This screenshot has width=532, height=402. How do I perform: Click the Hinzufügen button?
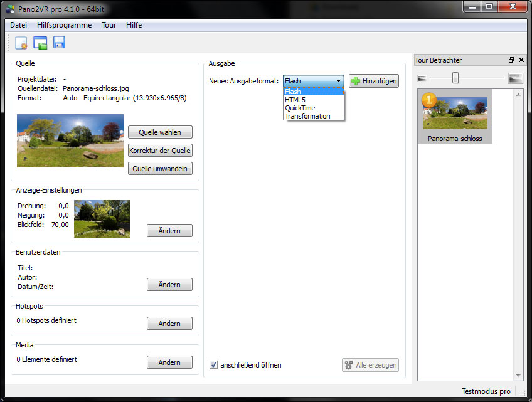[x=374, y=81]
